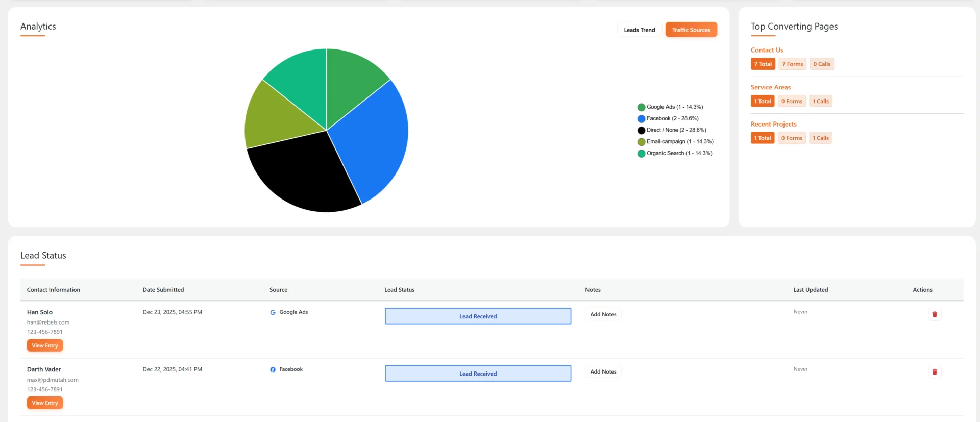Click the Lead Status section heading

43,256
